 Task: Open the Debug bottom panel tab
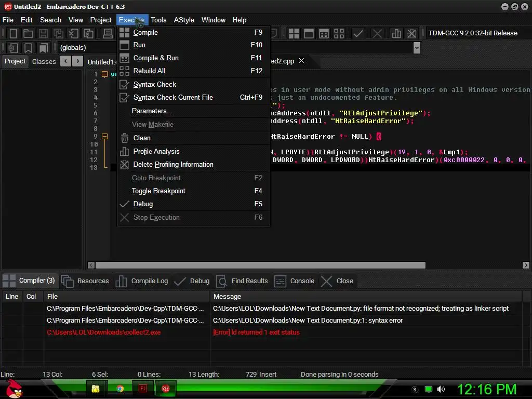click(192, 281)
